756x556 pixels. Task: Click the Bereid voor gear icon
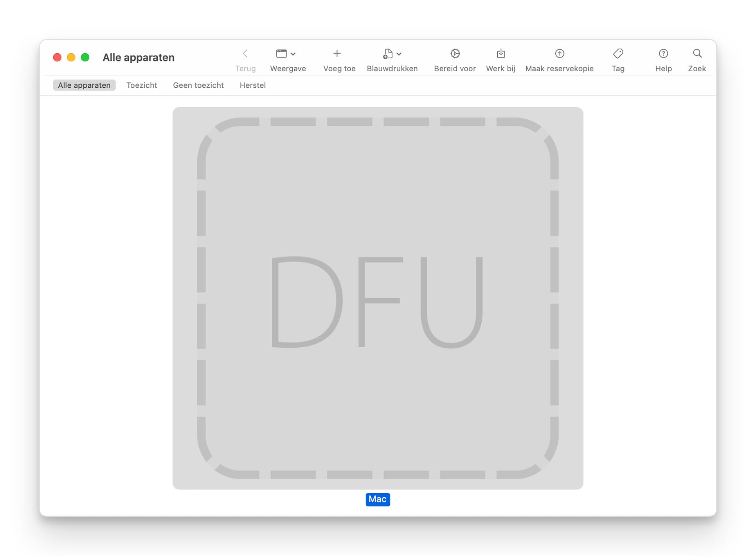tap(455, 54)
